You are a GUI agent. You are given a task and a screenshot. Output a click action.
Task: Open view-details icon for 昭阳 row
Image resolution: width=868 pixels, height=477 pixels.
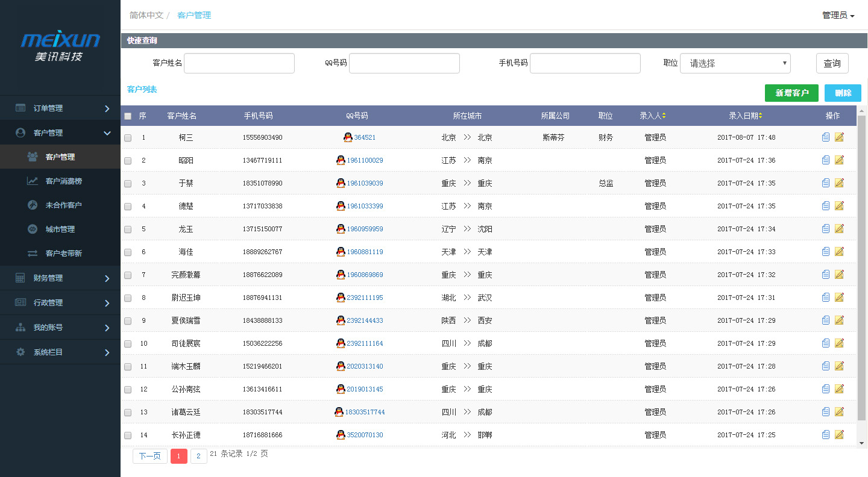[x=826, y=160]
